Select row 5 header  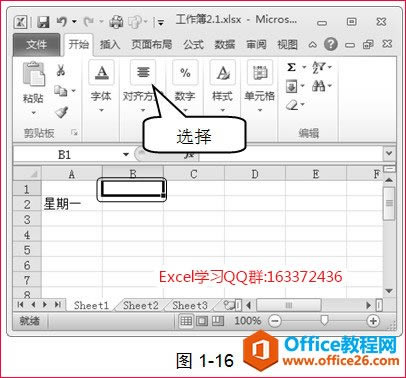27,250
